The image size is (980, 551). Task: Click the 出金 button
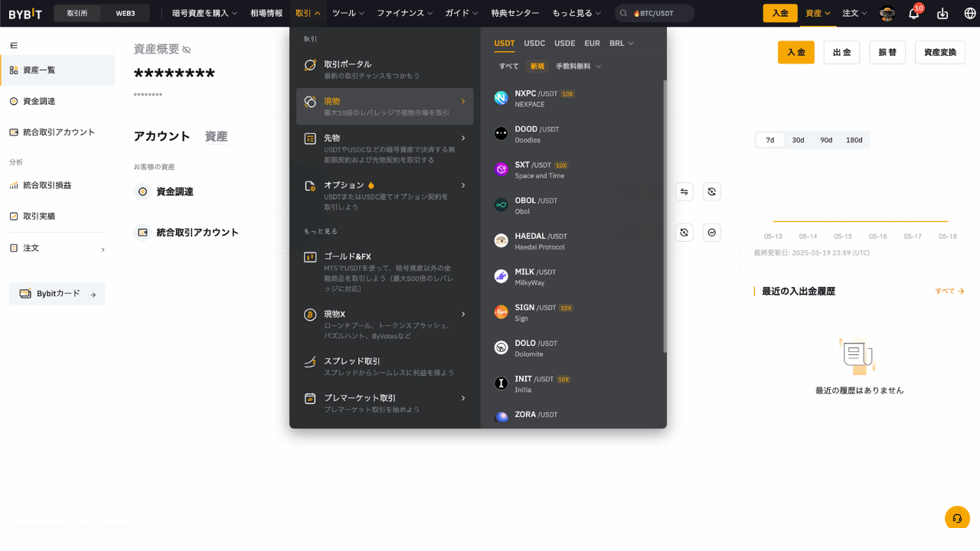841,52
